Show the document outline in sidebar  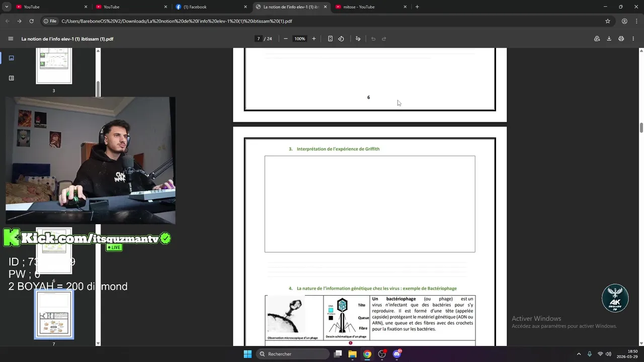tap(11, 78)
